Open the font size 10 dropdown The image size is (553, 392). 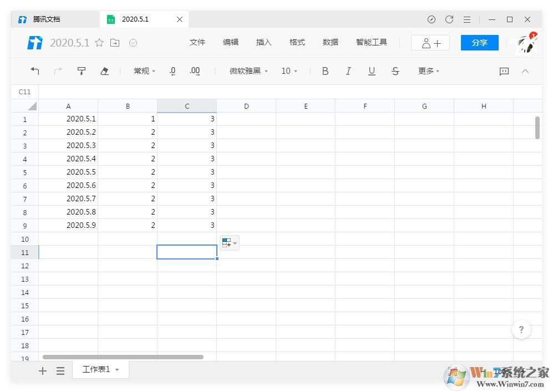coord(289,71)
